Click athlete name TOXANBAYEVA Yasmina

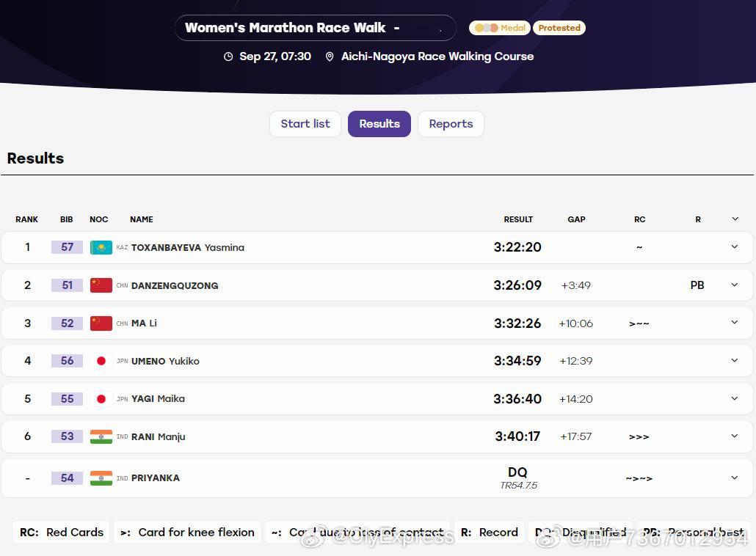point(188,248)
